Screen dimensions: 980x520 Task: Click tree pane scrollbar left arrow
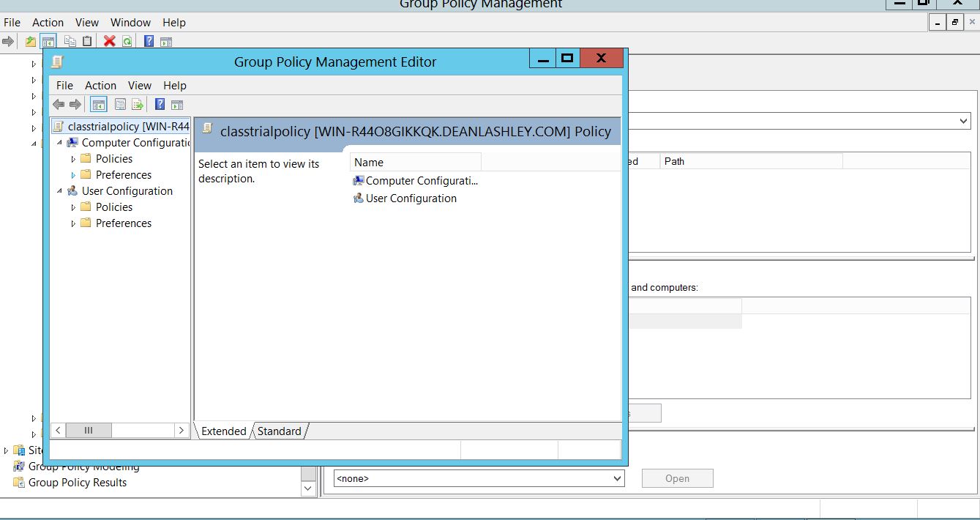click(x=58, y=431)
